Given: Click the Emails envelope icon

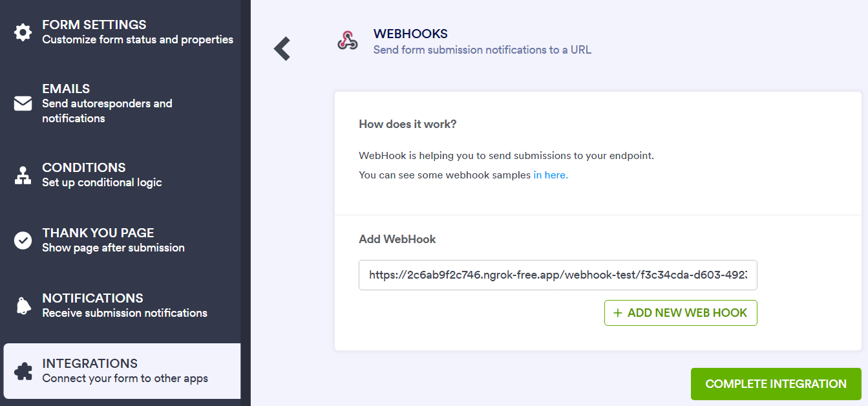Looking at the screenshot, I should 23,103.
